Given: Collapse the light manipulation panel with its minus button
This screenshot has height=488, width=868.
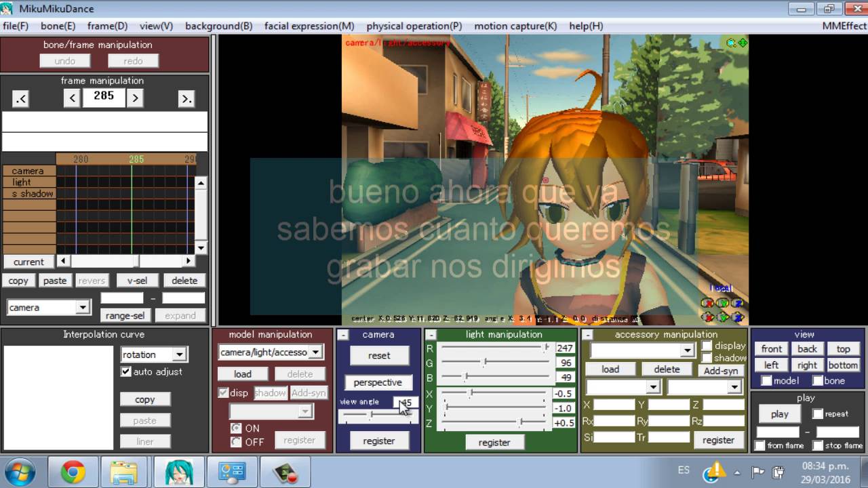Looking at the screenshot, I should click(x=431, y=335).
